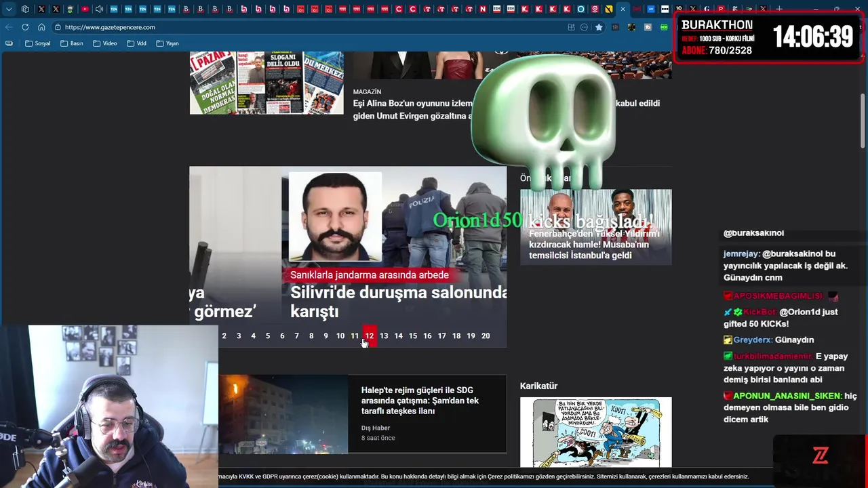Go to slider page 19
Viewport: 868px width, 488px height.
point(471,336)
